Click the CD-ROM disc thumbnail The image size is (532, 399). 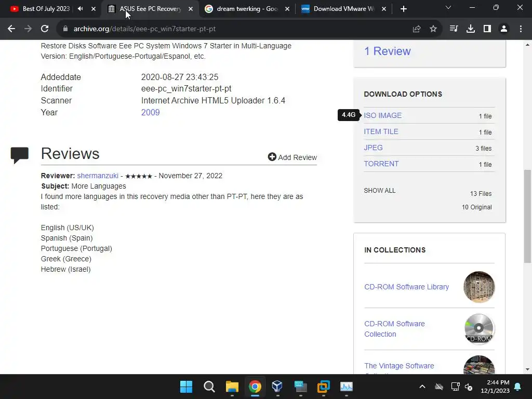click(x=478, y=329)
